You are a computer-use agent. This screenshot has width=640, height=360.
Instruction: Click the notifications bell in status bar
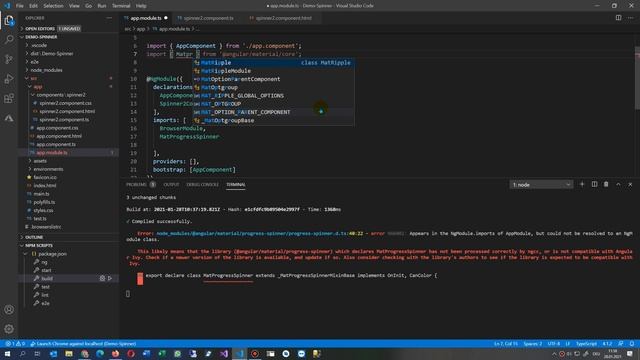pos(631,344)
